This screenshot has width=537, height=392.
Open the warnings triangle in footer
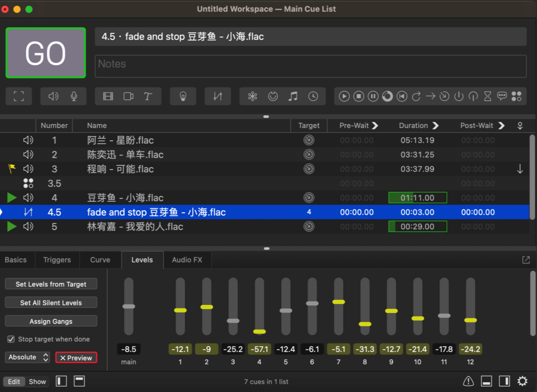(x=468, y=381)
